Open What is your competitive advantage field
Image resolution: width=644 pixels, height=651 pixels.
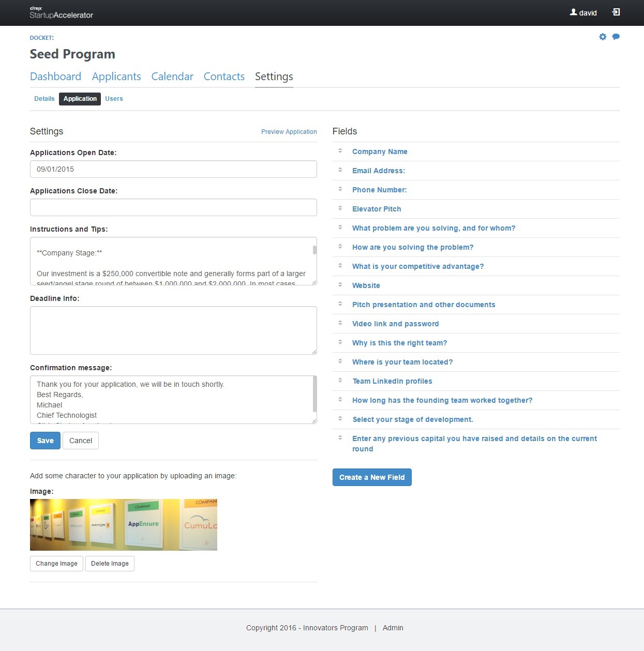pyautogui.click(x=418, y=266)
